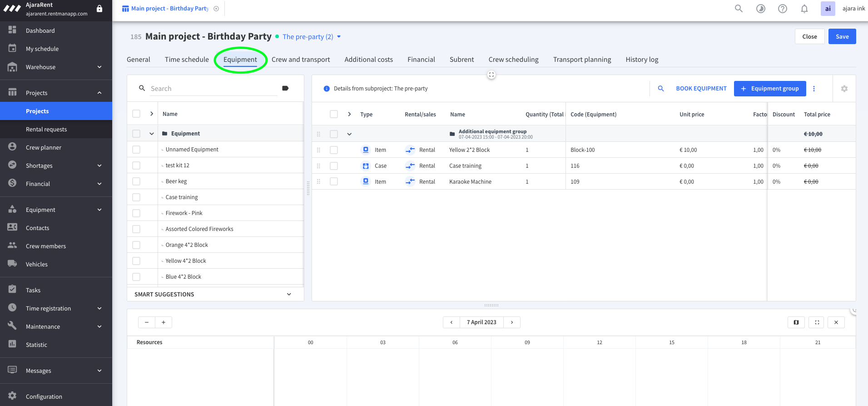Image resolution: width=868 pixels, height=406 pixels.
Task: Add a new Equipment group
Action: pyautogui.click(x=770, y=89)
